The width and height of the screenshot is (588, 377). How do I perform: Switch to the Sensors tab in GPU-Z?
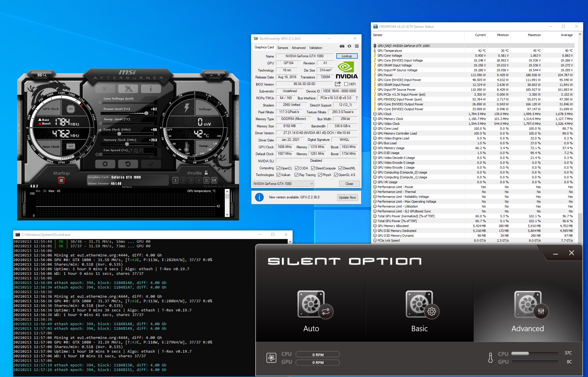[x=283, y=48]
